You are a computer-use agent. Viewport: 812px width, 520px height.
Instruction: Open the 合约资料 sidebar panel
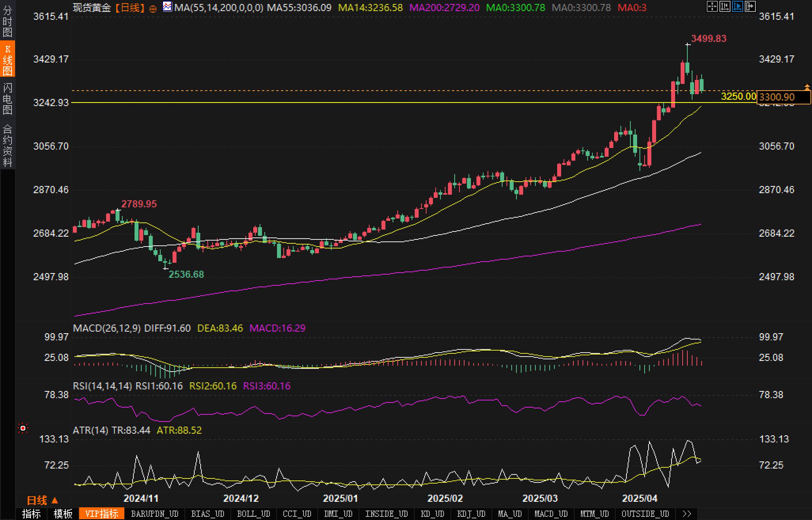pyautogui.click(x=8, y=145)
